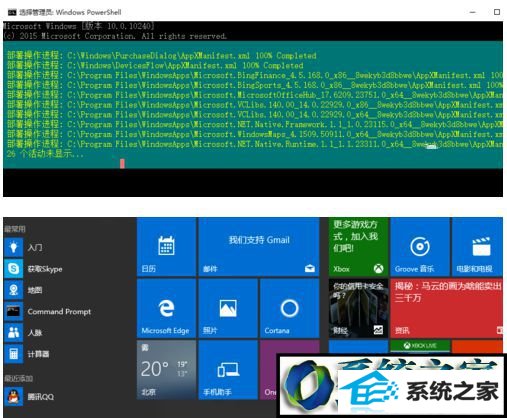Open the Xbox tile

(x=358, y=247)
